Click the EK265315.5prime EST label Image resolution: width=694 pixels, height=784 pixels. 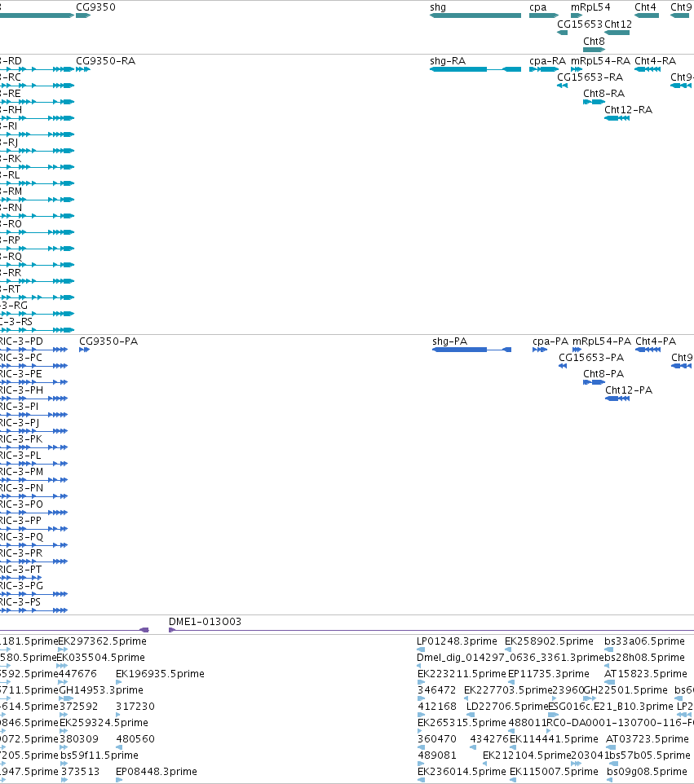tap(462, 723)
